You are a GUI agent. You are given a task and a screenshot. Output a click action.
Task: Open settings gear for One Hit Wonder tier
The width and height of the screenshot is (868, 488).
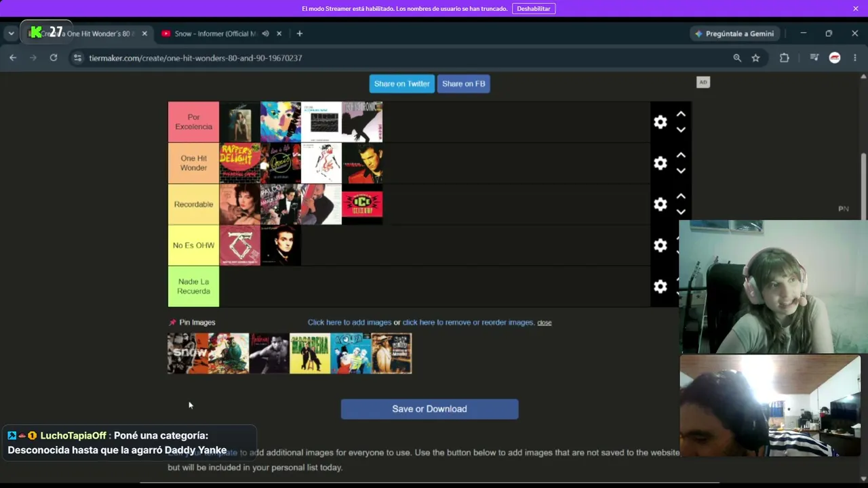[660, 163]
